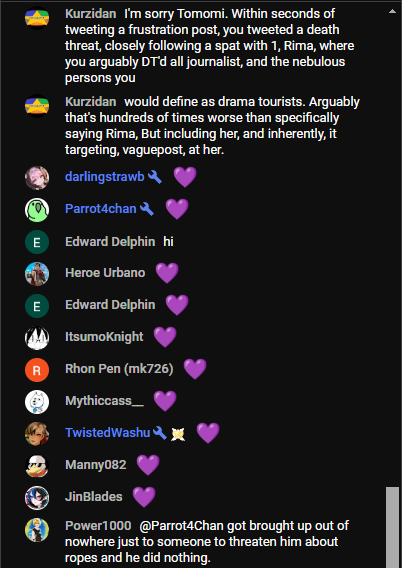Image resolution: width=402 pixels, height=568 pixels.
Task: Click darlingstrawb's moderator wrench icon
Action: point(155,177)
